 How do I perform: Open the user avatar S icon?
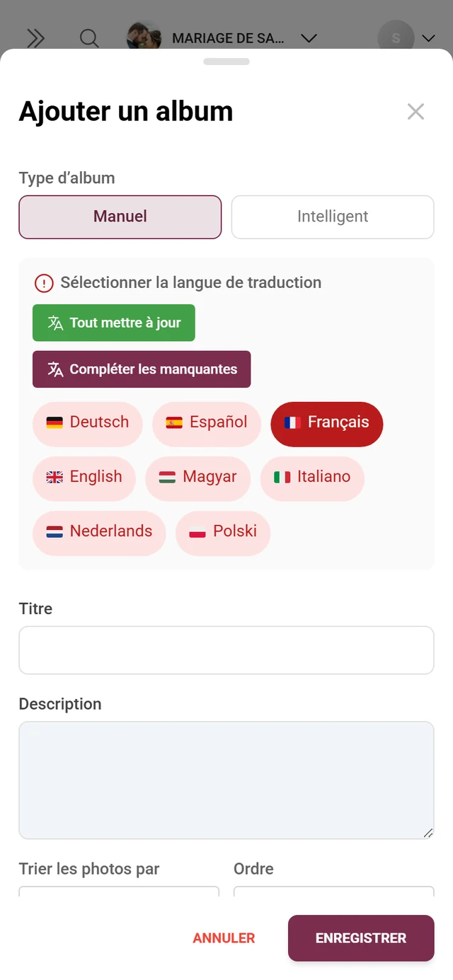396,38
